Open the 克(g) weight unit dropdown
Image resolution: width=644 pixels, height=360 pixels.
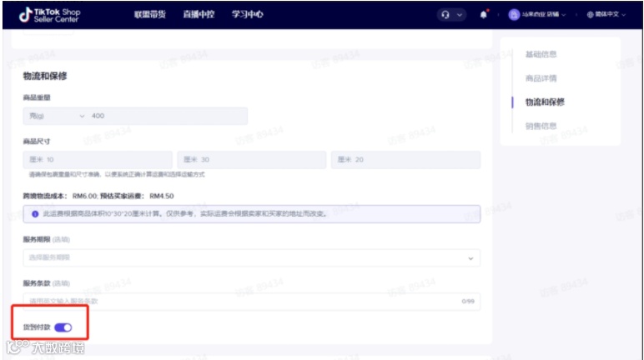(56, 116)
